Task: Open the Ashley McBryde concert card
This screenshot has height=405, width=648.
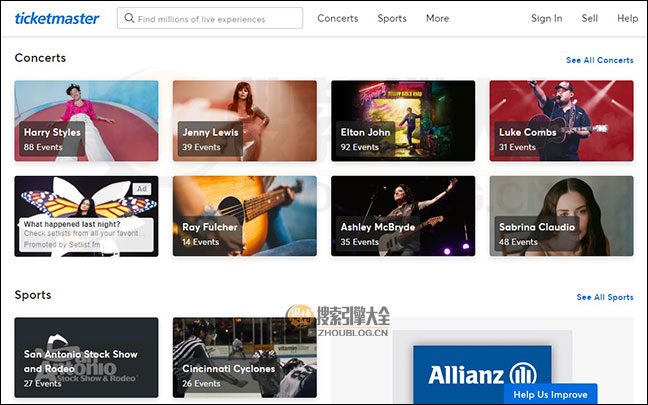Action: pyautogui.click(x=403, y=216)
